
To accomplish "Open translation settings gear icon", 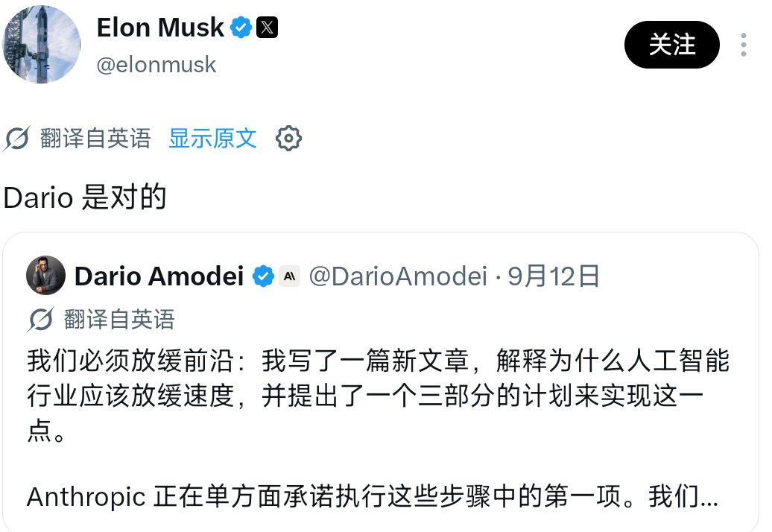I will coord(288,139).
